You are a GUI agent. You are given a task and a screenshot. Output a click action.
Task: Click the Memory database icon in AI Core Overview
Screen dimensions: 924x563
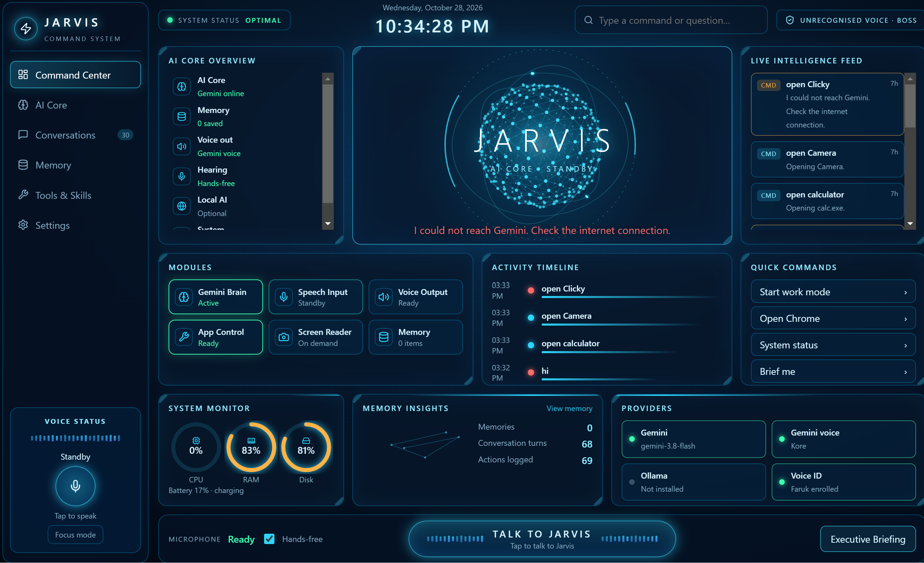point(181,116)
